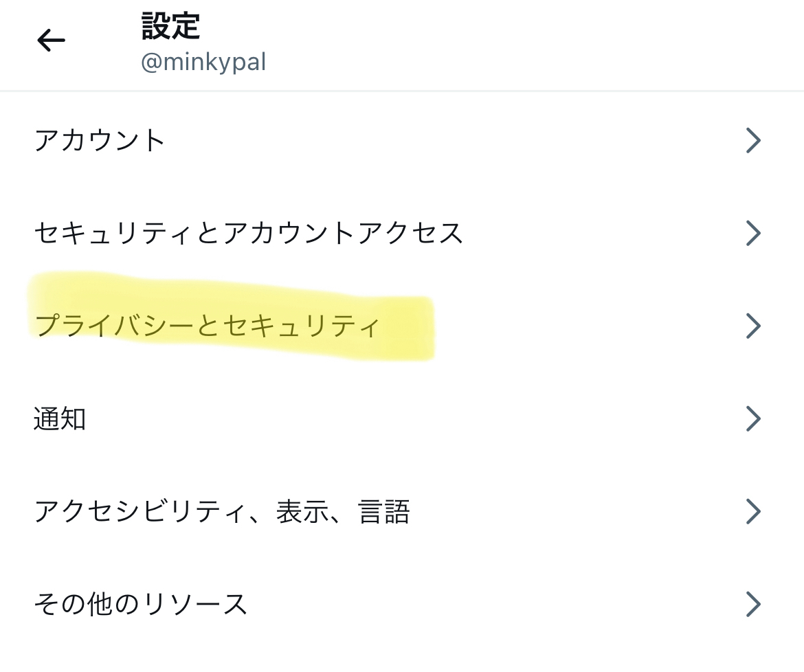This screenshot has height=672, width=804.
Task: Tap the 設定 page title
Action: (170, 27)
